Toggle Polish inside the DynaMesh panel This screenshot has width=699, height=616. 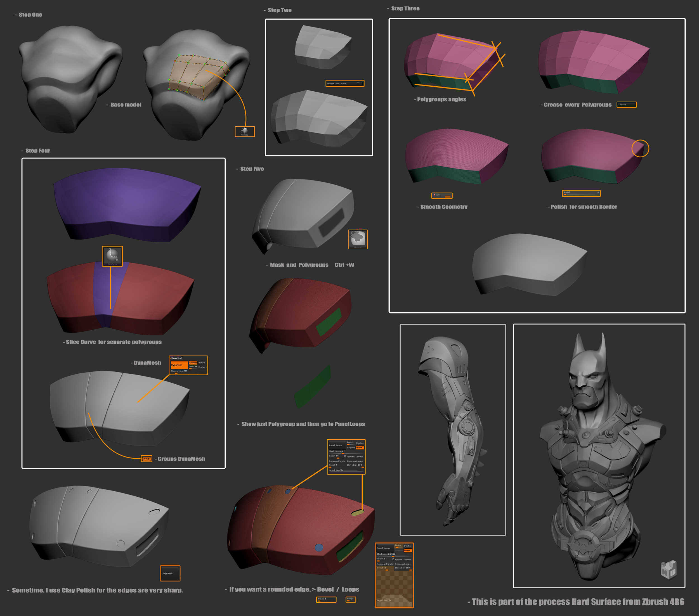[x=202, y=363]
